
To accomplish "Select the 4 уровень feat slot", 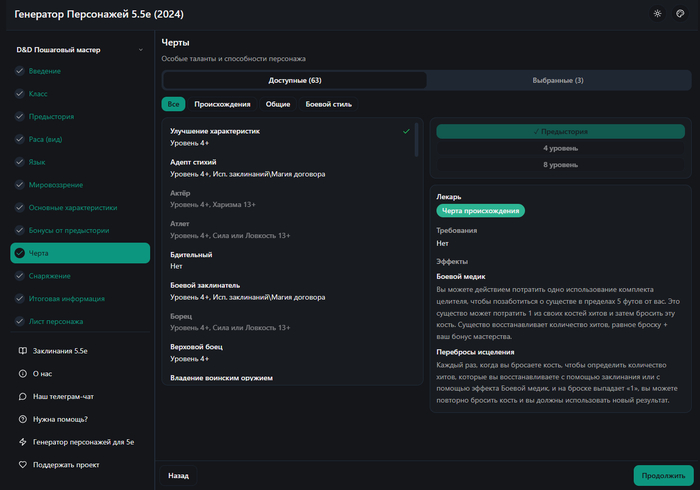I will (x=559, y=148).
